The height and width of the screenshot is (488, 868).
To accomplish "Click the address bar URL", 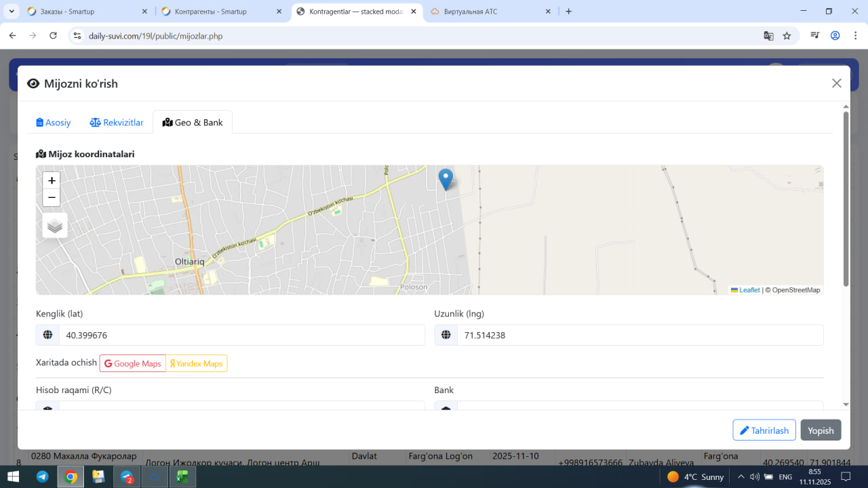I will click(x=155, y=36).
